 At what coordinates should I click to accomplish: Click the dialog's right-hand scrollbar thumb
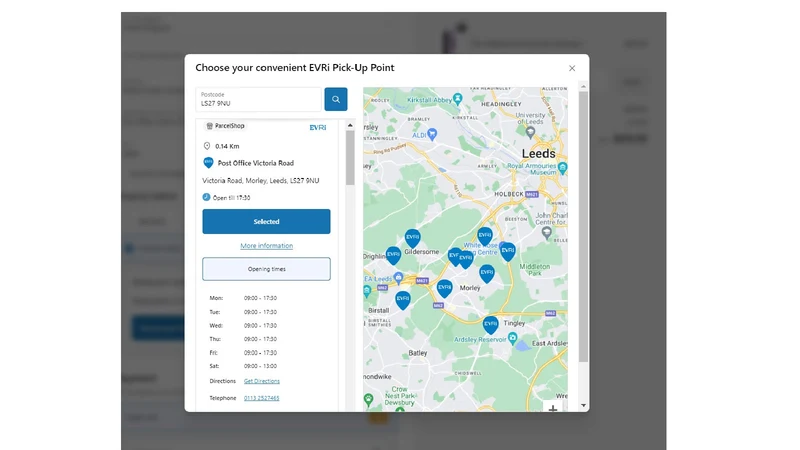583,227
